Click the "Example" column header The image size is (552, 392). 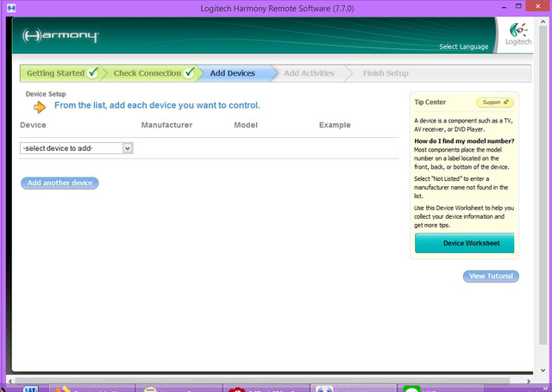click(x=335, y=125)
